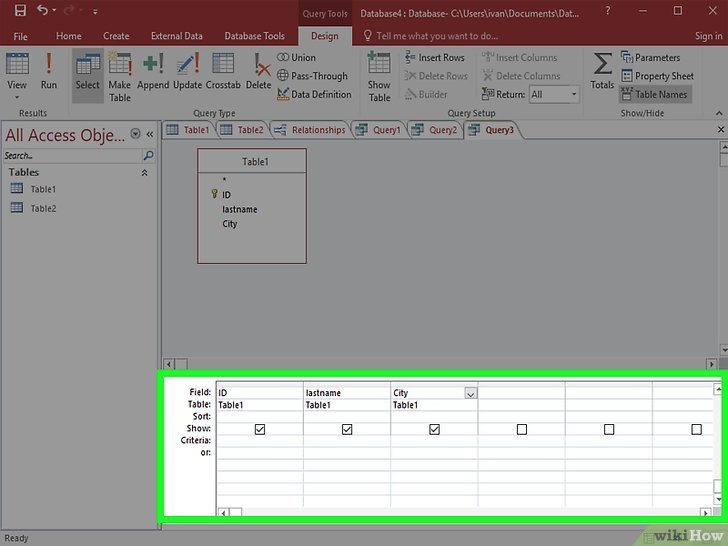Image resolution: width=728 pixels, height=546 pixels.
Task: Switch query type to Update
Action: click(x=188, y=71)
